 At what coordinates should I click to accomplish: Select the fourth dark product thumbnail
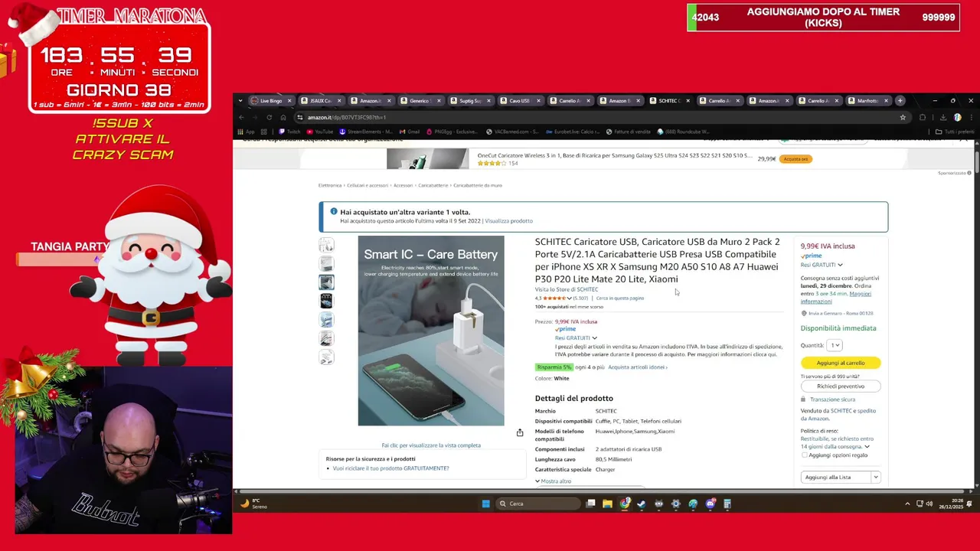(327, 301)
